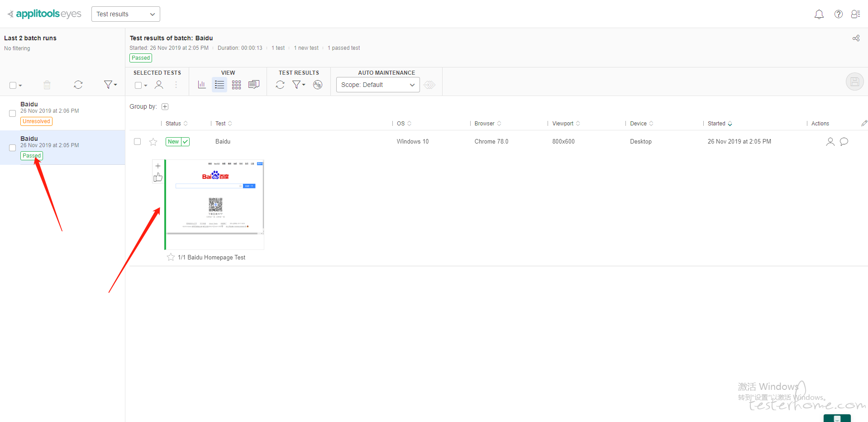Sort by the Viewport column

coord(566,124)
